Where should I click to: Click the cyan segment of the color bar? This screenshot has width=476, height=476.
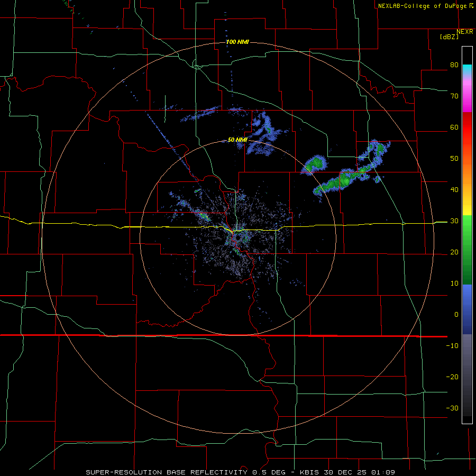[x=467, y=68]
